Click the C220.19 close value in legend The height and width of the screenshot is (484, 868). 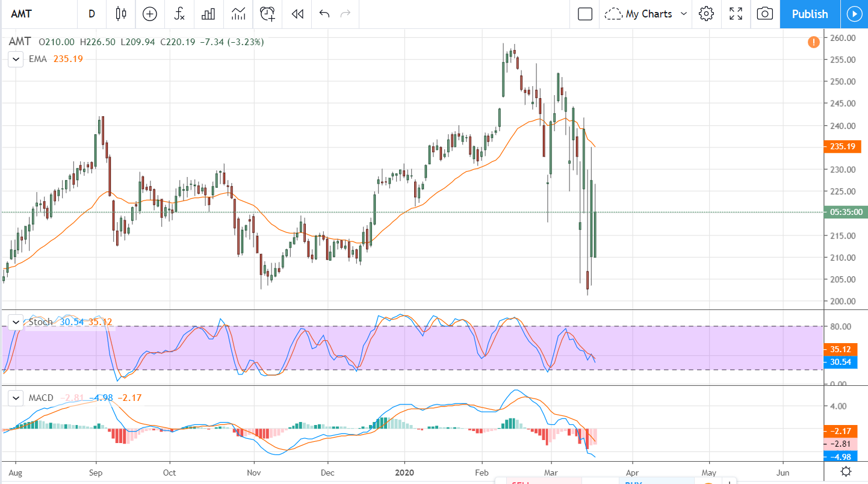(178, 42)
